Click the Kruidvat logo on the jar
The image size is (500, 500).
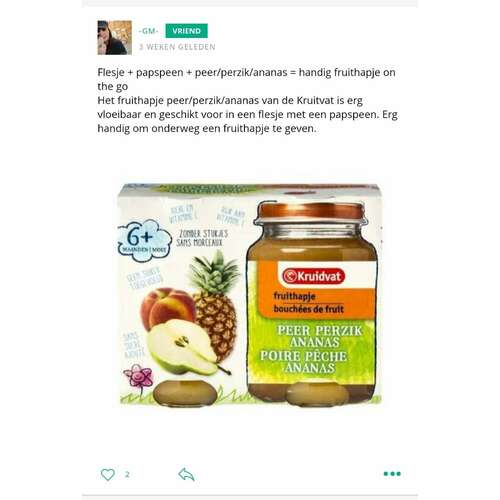click(313, 276)
